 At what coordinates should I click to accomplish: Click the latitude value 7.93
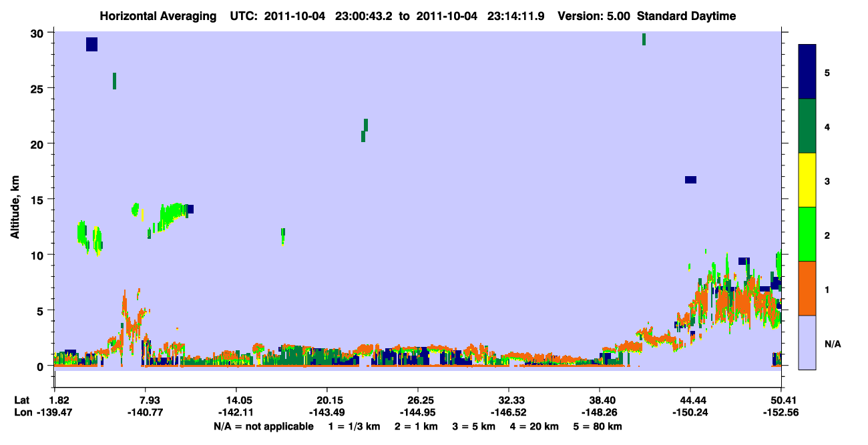pyautogui.click(x=146, y=400)
